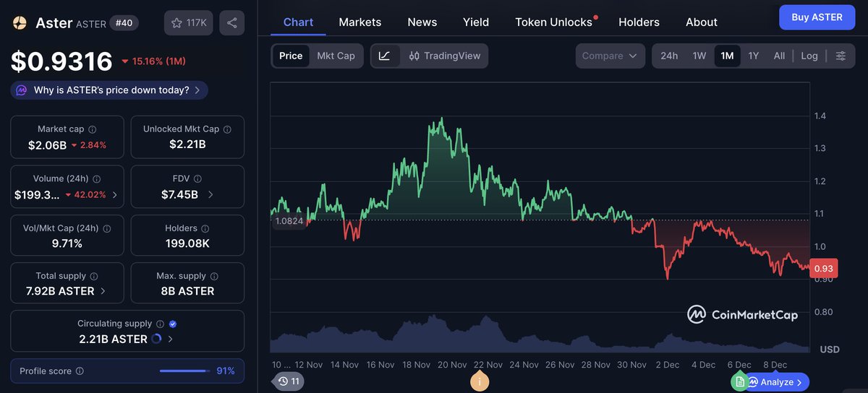Expand Volume (24h) details chevron
Screen dimensions: 868x393
point(115,194)
